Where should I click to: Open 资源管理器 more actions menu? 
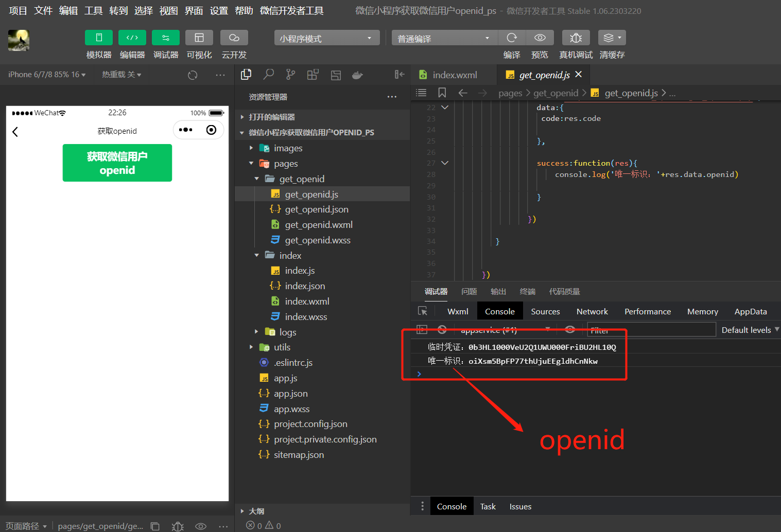392,97
